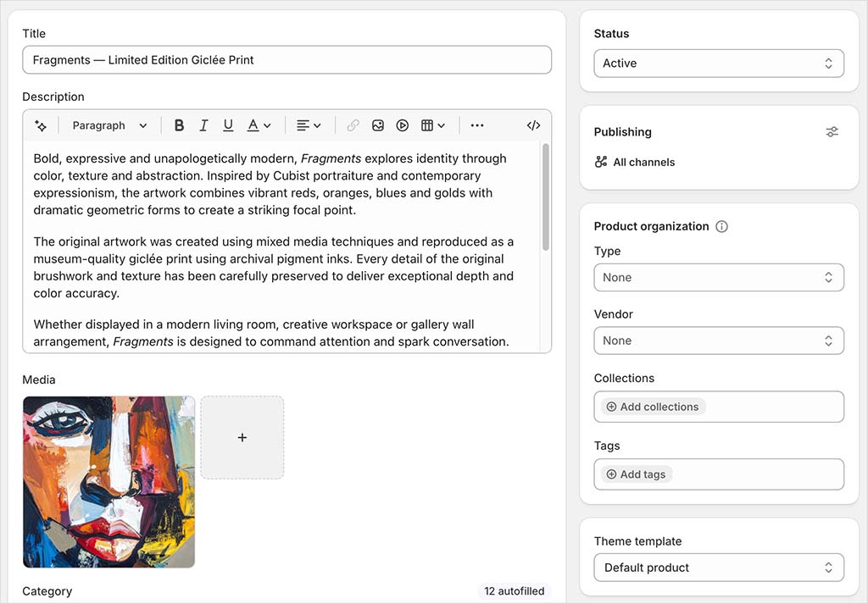Open the text color picker
The image size is (868, 604).
pos(259,125)
